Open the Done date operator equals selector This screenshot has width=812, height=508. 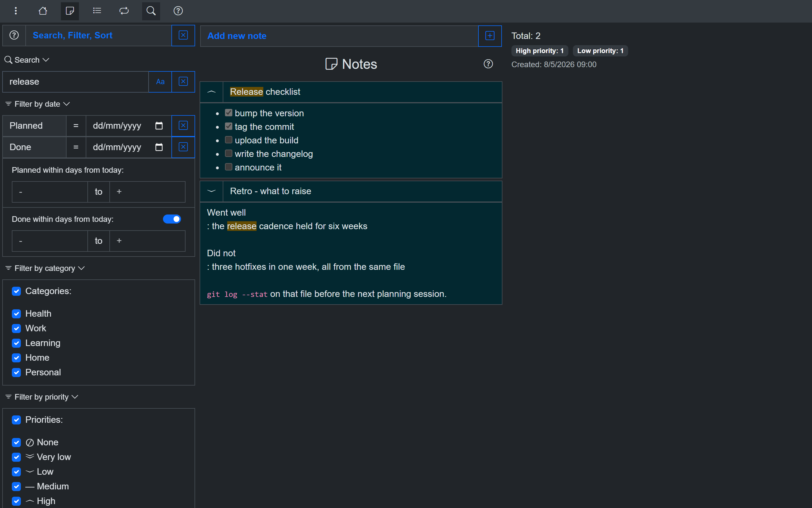[76, 147]
